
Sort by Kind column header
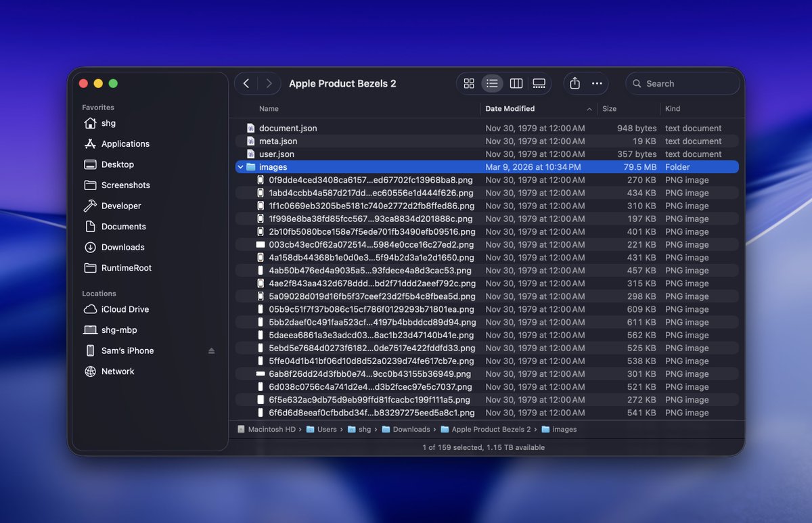click(673, 108)
